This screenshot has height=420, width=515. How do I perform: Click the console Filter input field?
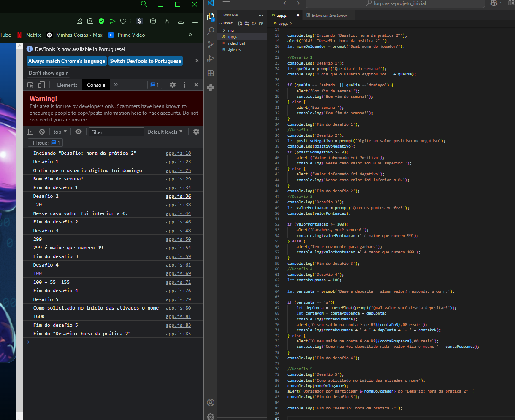tap(116, 132)
